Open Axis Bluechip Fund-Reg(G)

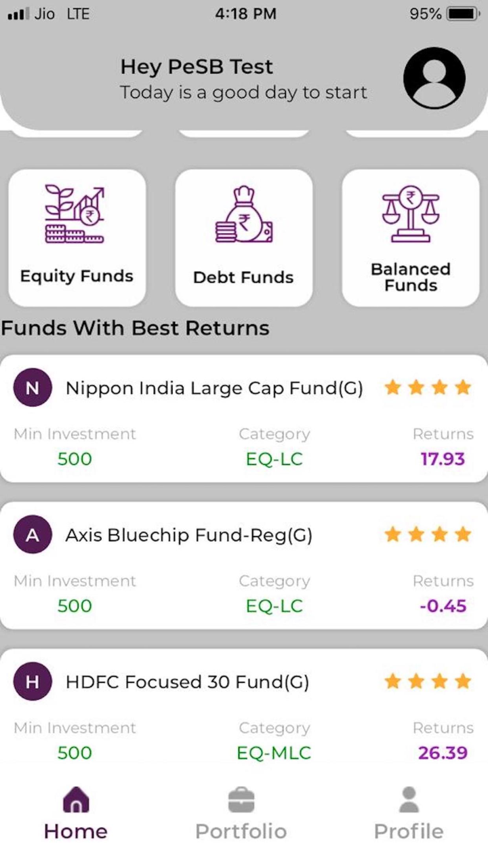pos(188,535)
